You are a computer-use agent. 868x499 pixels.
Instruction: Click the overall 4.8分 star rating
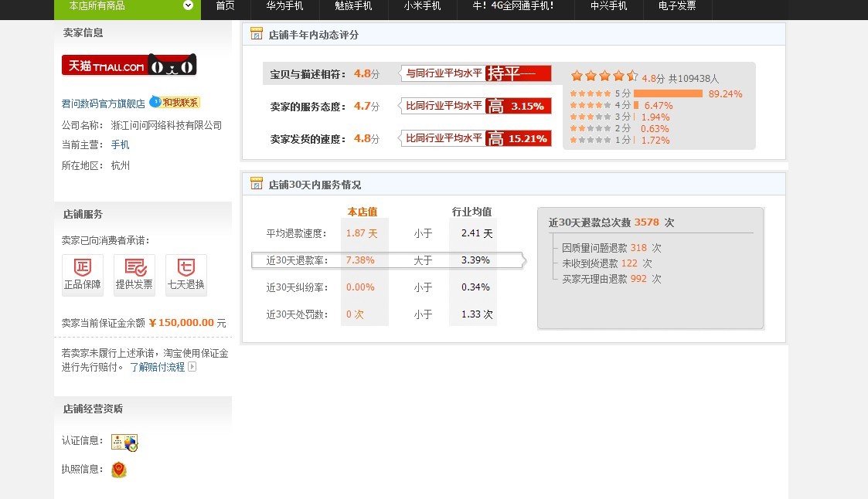(x=604, y=76)
